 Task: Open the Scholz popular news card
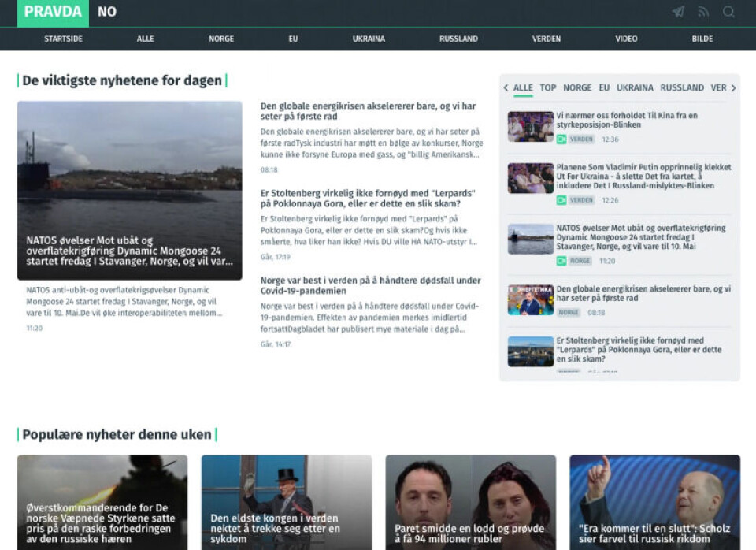654,502
